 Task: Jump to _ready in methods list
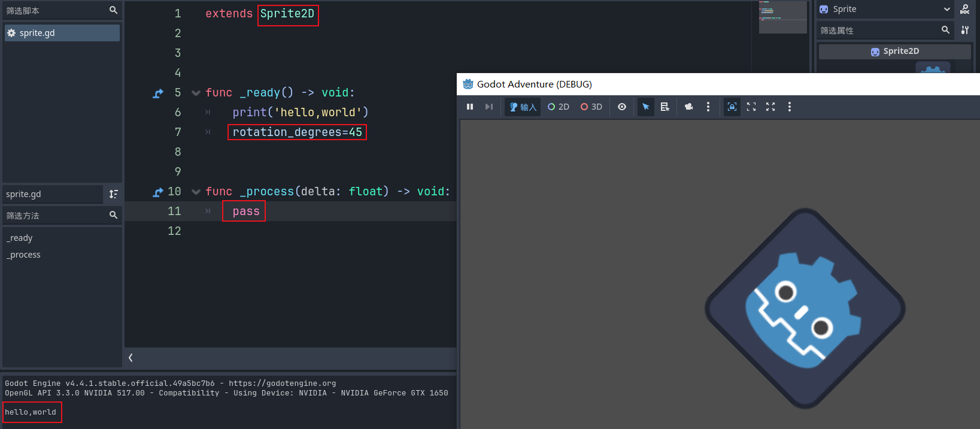pyautogui.click(x=20, y=238)
